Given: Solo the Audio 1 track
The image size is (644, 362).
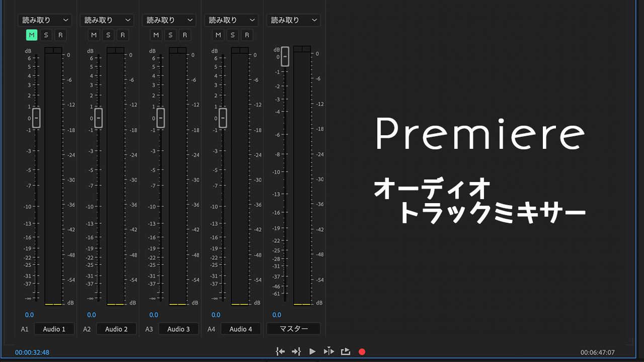Looking at the screenshot, I should tap(46, 35).
